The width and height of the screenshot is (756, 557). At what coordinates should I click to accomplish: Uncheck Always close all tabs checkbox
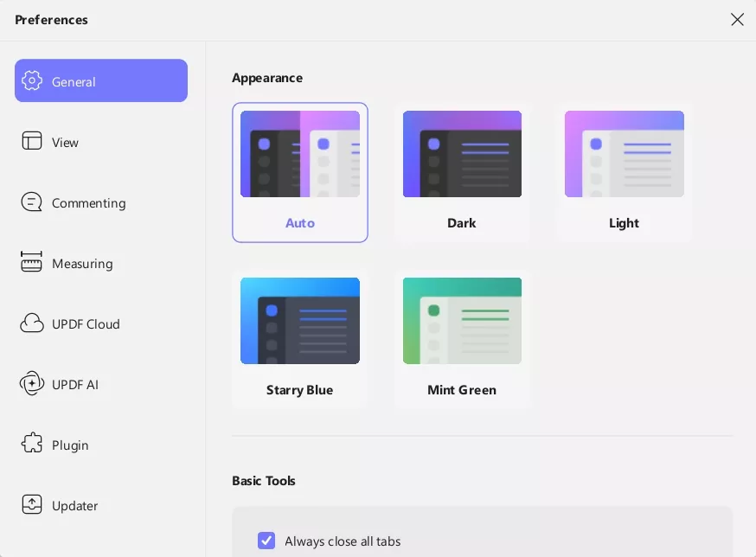[266, 541]
